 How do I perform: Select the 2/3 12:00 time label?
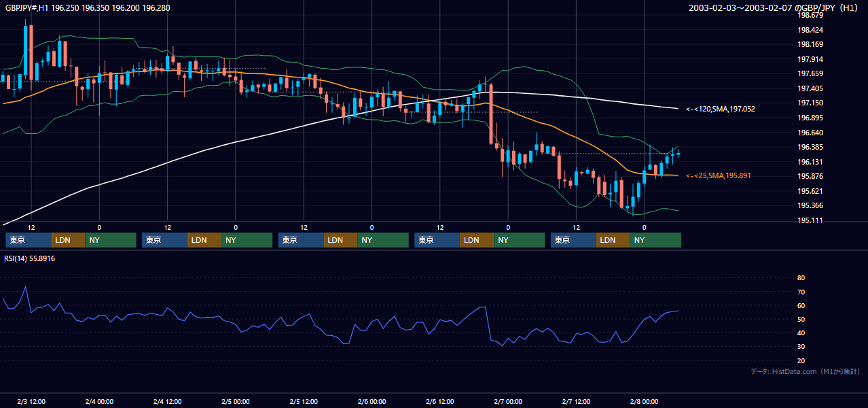coord(31,401)
